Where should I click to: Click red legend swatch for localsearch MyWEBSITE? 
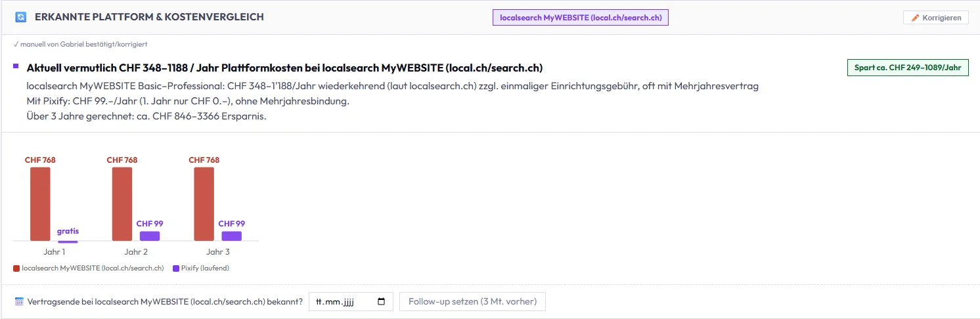coord(16,268)
